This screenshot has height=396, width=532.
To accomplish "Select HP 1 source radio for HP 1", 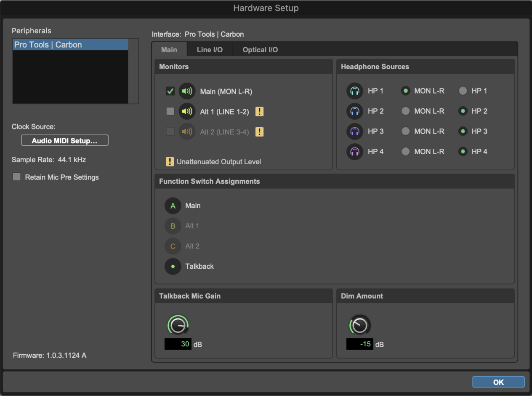I will pos(463,91).
